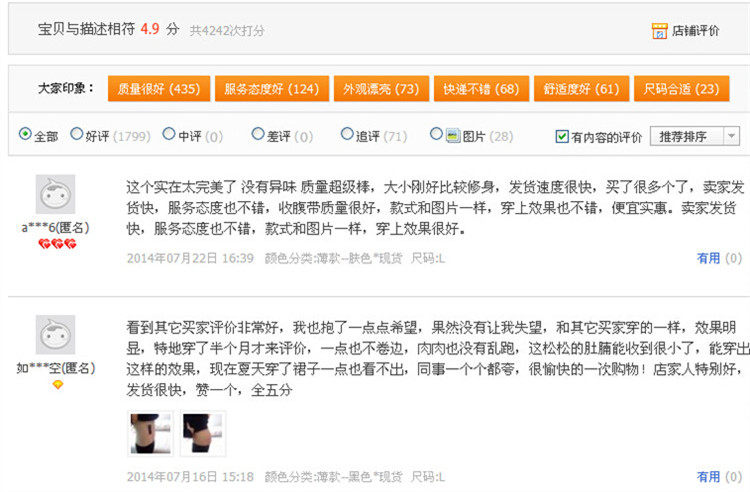This screenshot has height=492, width=750.
Task: Click the 外观漂亮 (73) tag
Action: click(381, 89)
